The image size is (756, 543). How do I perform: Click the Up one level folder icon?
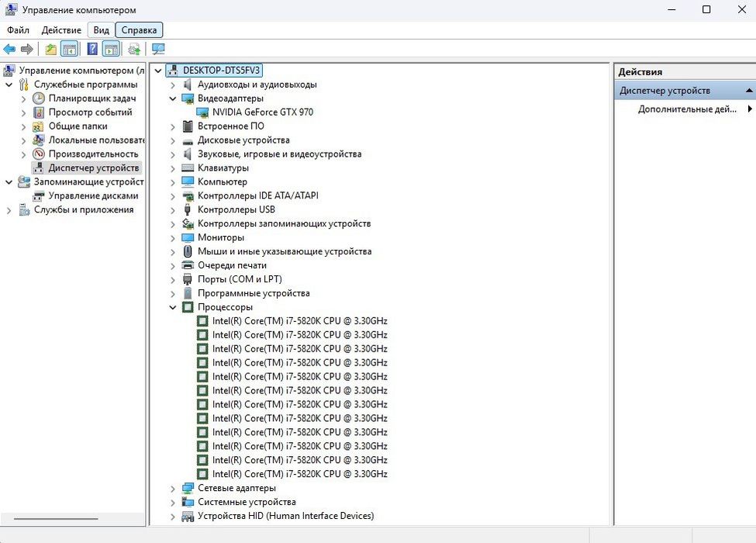click(50, 49)
